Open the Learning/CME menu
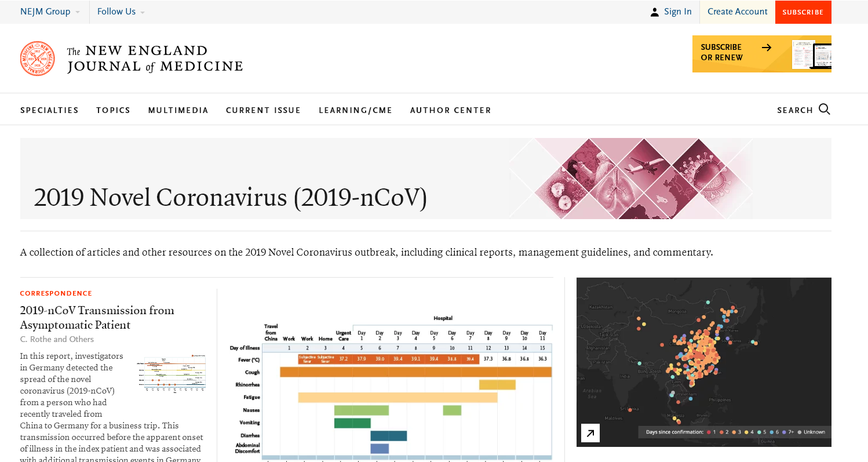 pos(356,110)
